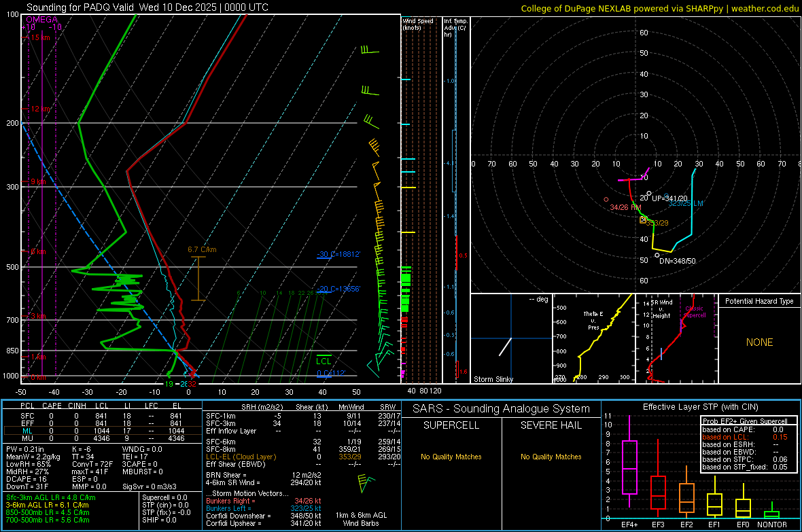Click the '323/25 LM' storm motion label
Viewport: 802px width, 532px height.
click(x=685, y=204)
